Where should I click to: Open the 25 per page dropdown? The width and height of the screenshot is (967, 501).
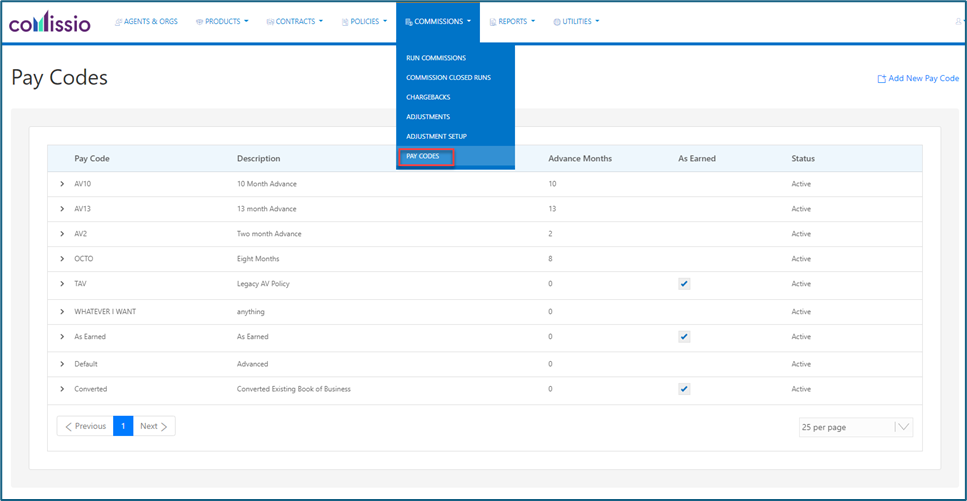pos(855,427)
